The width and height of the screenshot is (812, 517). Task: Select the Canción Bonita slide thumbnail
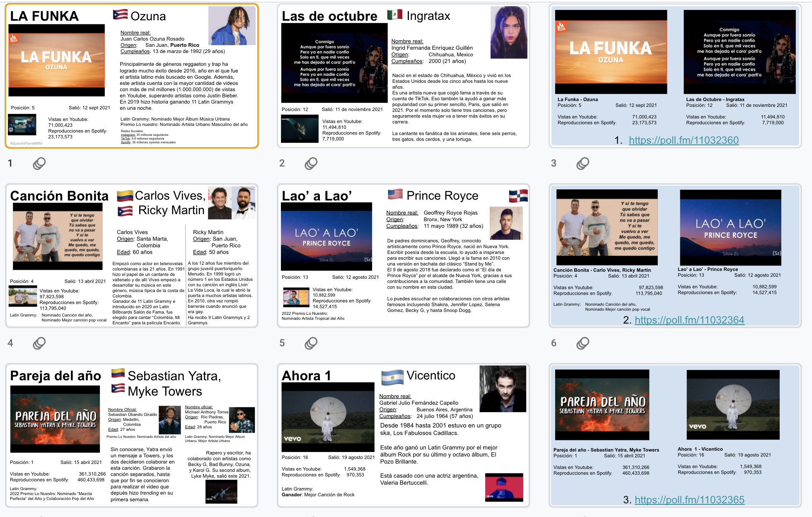pyautogui.click(x=132, y=256)
